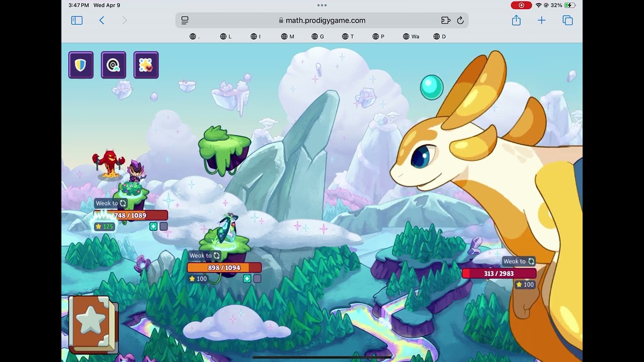Open the flower heart icon in game
This screenshot has width=644, height=362.
tap(146, 65)
